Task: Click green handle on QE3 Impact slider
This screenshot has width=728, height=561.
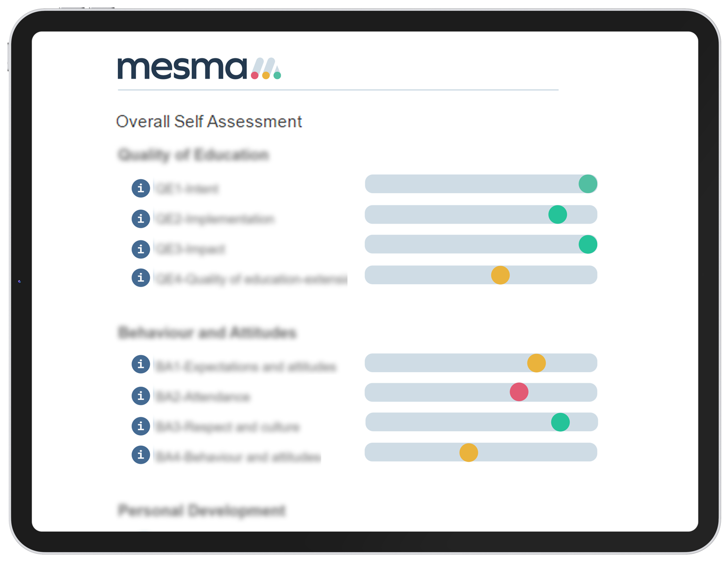Action: click(x=588, y=244)
